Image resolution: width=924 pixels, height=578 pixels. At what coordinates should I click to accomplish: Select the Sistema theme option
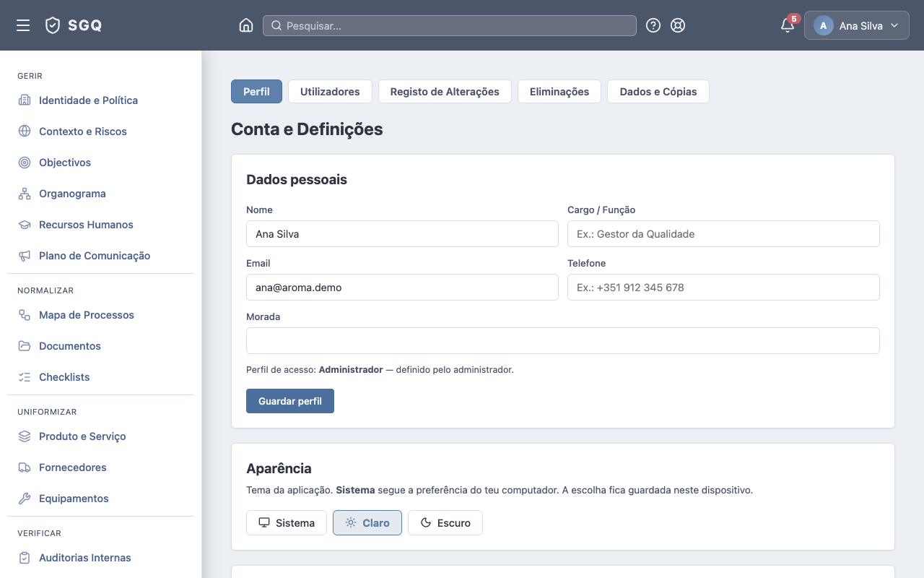[287, 523]
